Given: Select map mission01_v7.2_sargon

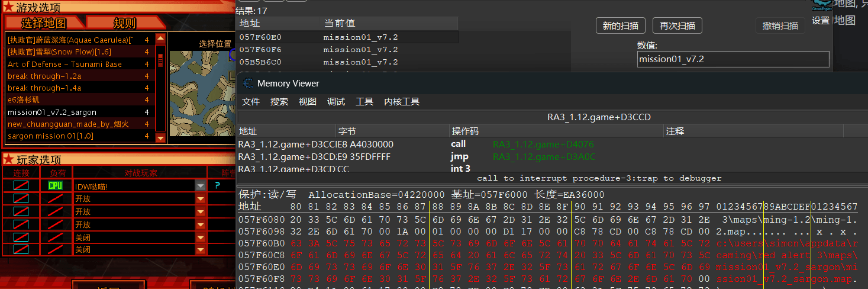Looking at the screenshot, I should [79, 112].
